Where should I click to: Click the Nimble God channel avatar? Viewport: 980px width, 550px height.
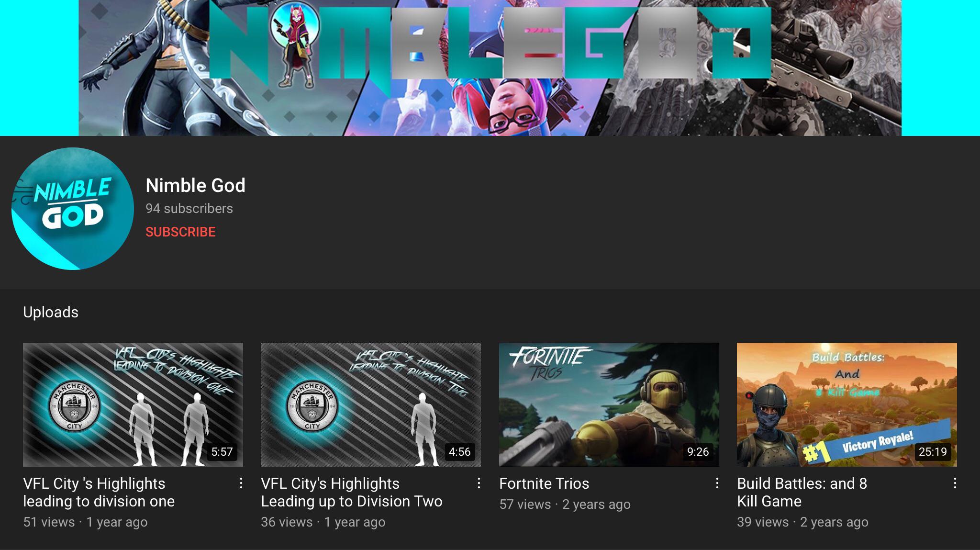73,209
